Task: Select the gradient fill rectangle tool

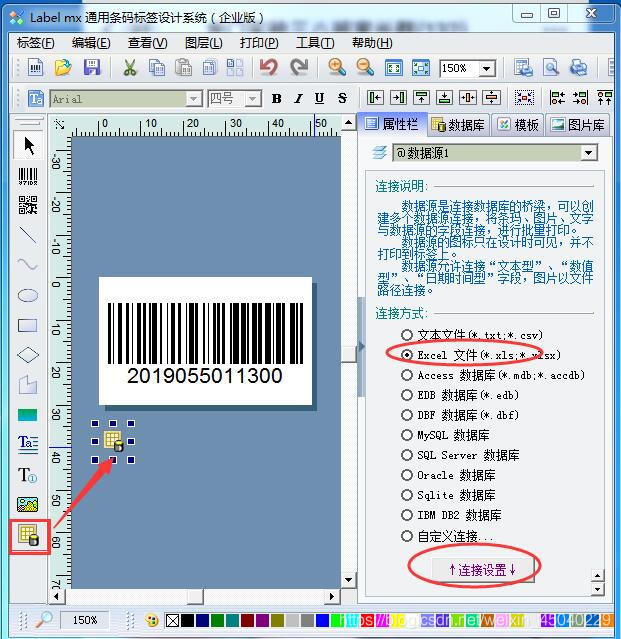Action: click(28, 415)
